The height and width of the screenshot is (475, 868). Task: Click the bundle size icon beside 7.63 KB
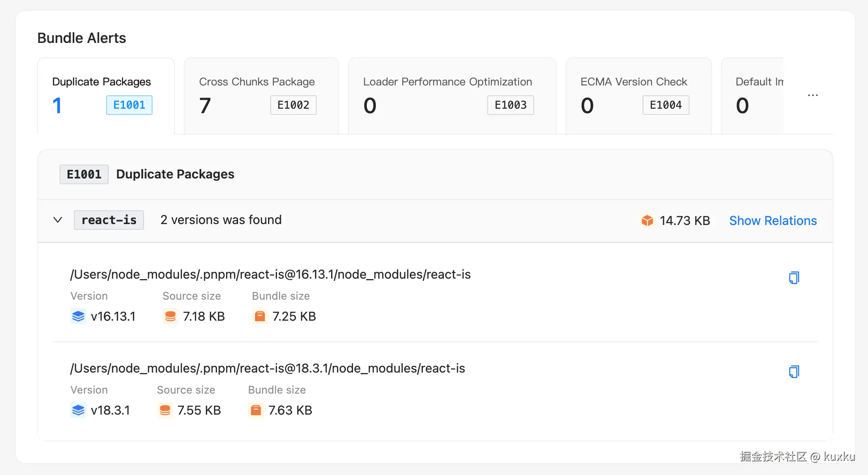click(256, 410)
